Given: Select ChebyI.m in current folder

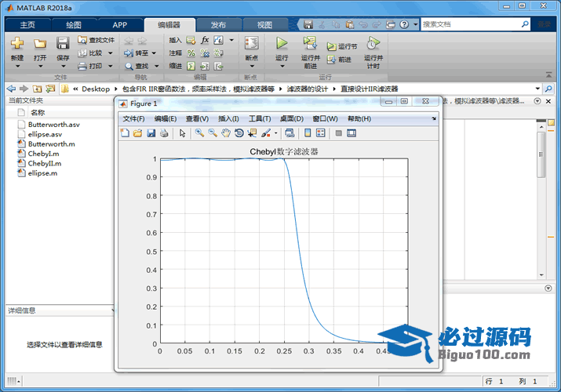Looking at the screenshot, I should tap(43, 154).
